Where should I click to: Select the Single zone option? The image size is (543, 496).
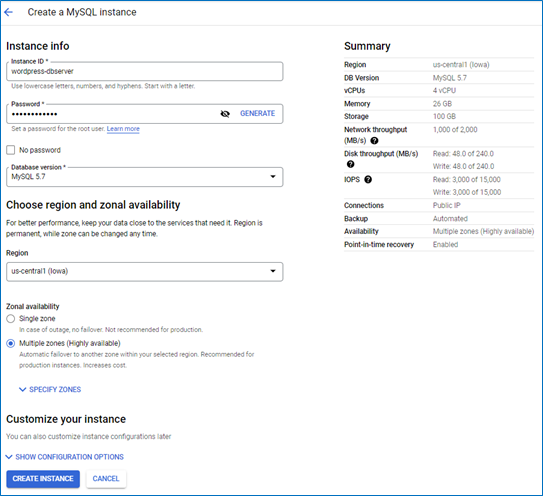click(x=11, y=319)
